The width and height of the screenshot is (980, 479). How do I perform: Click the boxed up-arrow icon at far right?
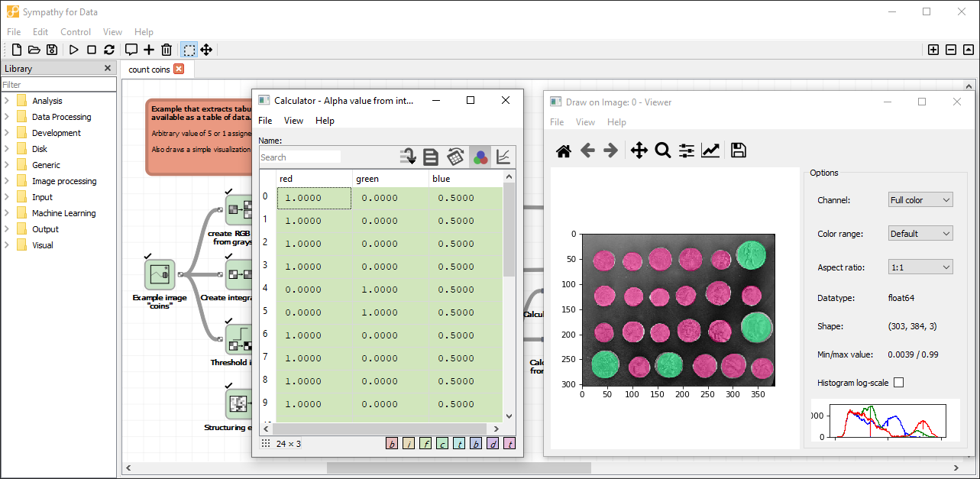[969, 50]
